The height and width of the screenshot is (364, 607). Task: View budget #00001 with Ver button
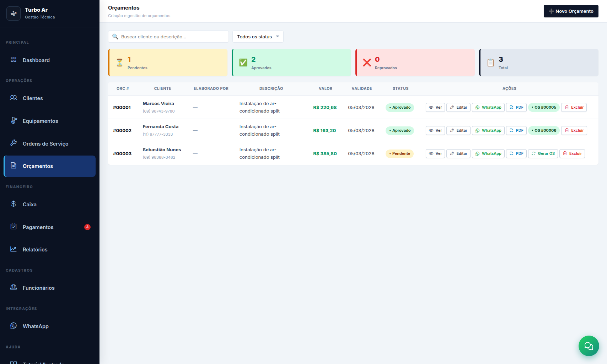point(435,107)
